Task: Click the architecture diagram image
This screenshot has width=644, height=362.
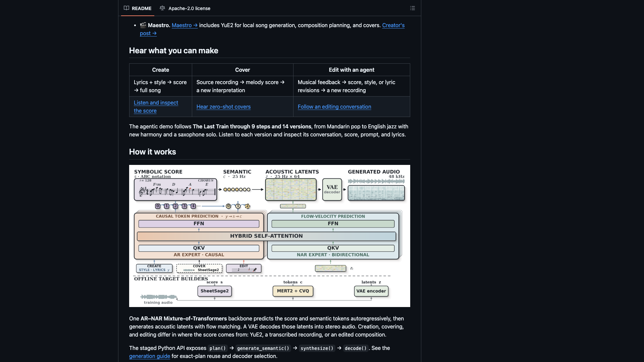Action: click(x=270, y=236)
